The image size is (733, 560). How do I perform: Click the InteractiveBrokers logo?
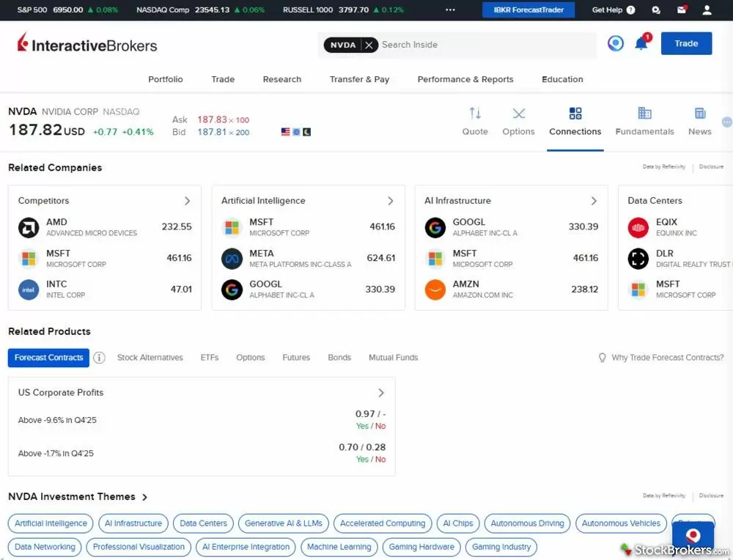tap(86, 44)
